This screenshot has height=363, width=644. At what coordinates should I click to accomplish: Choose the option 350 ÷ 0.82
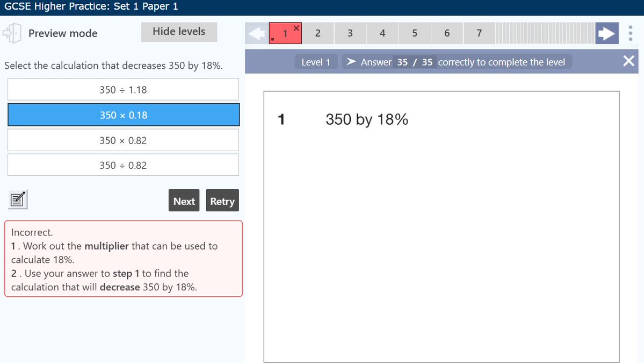point(123,165)
